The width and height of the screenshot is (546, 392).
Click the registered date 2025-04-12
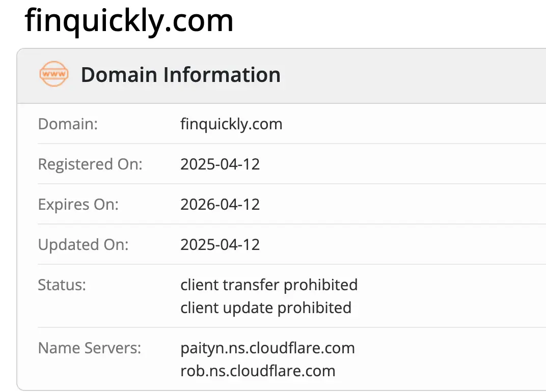(220, 164)
